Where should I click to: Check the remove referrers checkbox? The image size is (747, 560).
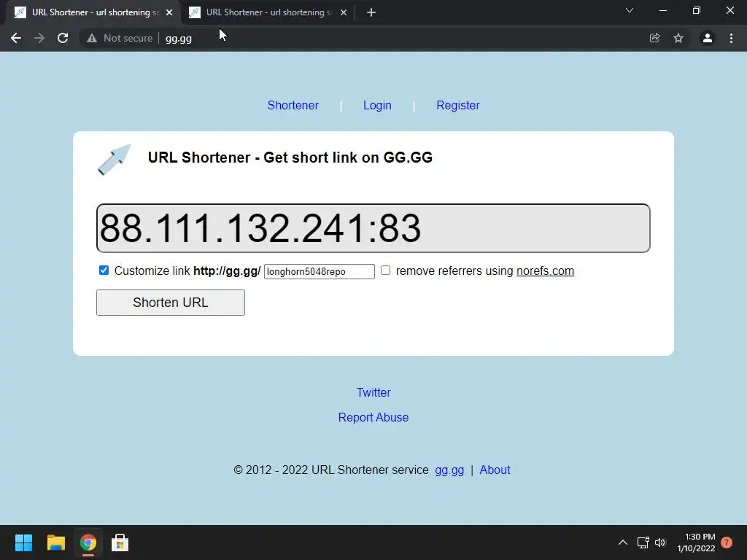tap(385, 271)
